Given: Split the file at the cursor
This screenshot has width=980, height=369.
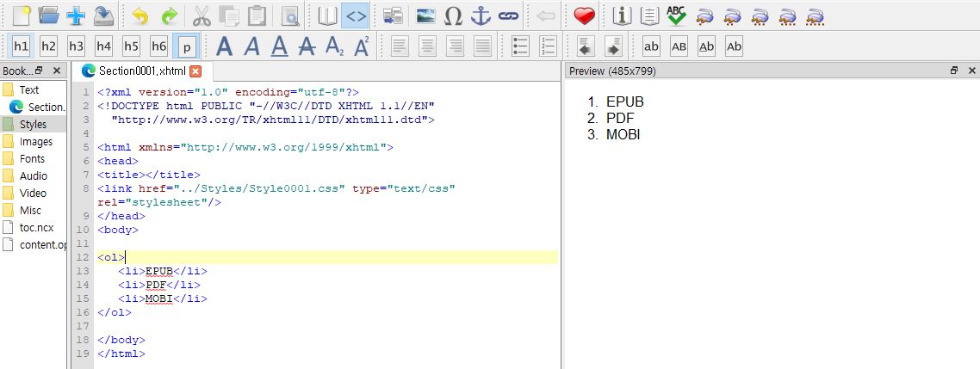Looking at the screenshot, I should tap(393, 15).
